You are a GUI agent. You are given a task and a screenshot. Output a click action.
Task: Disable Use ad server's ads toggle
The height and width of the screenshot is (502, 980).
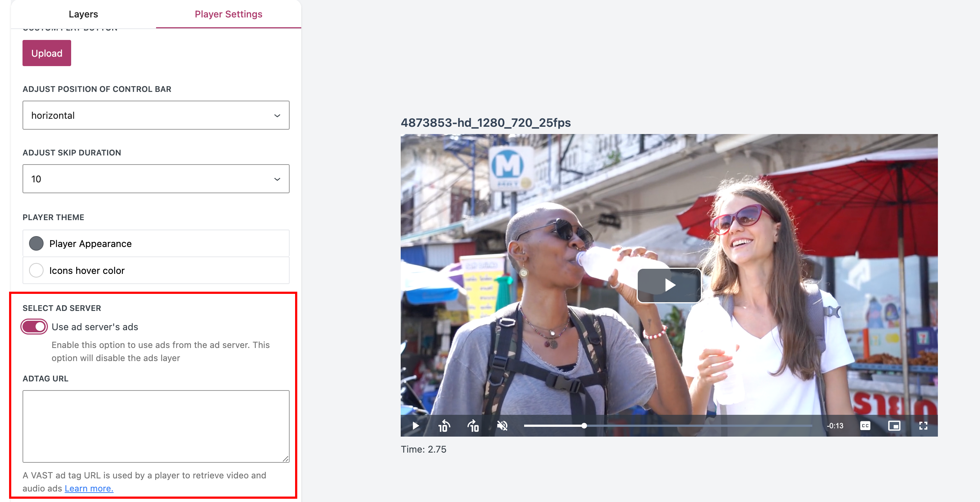coord(34,327)
